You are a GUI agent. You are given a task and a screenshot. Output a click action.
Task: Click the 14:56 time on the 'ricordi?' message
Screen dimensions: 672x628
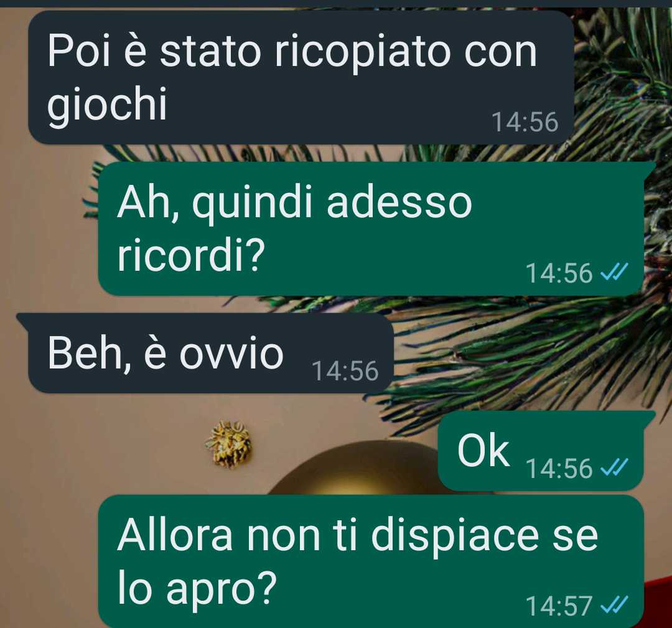click(559, 273)
